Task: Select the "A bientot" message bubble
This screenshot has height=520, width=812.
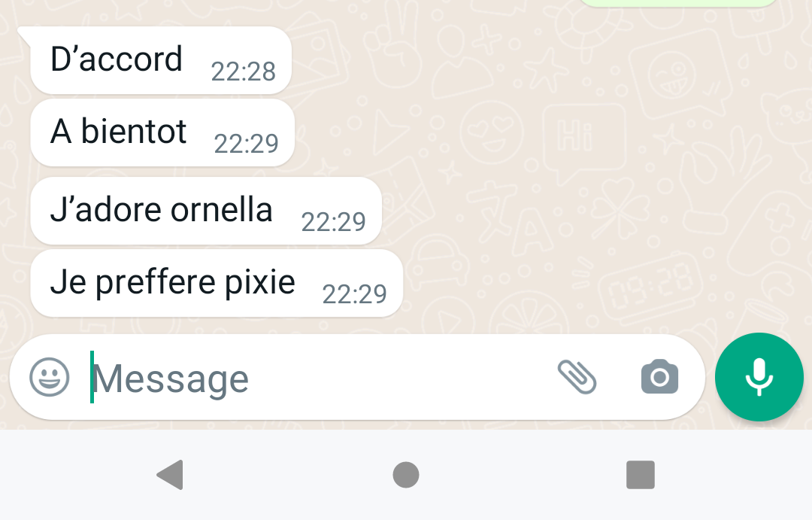Action: (x=162, y=132)
